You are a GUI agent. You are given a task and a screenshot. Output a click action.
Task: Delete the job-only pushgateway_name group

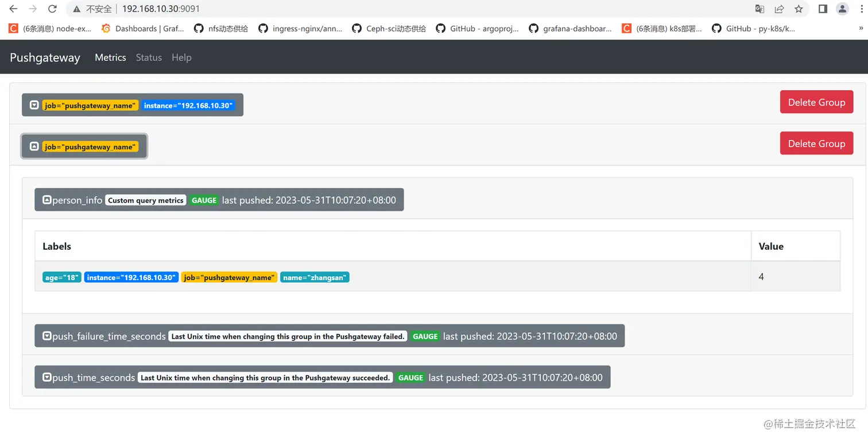click(x=816, y=144)
